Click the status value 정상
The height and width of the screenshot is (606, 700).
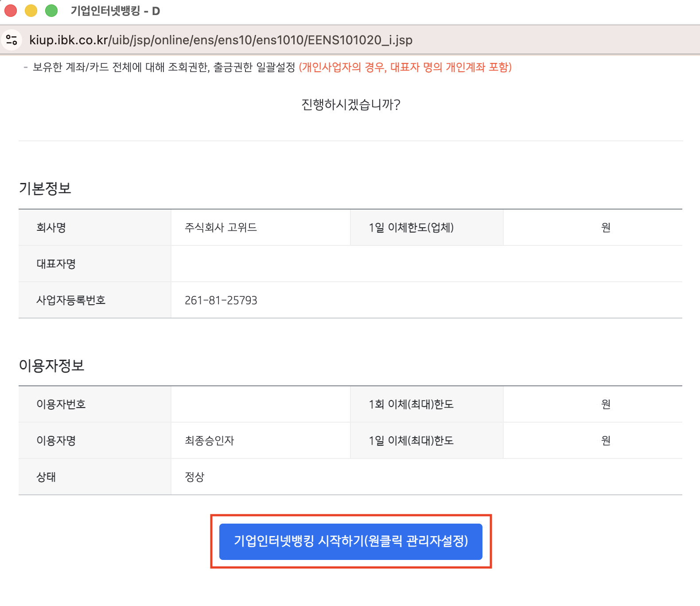[194, 477]
